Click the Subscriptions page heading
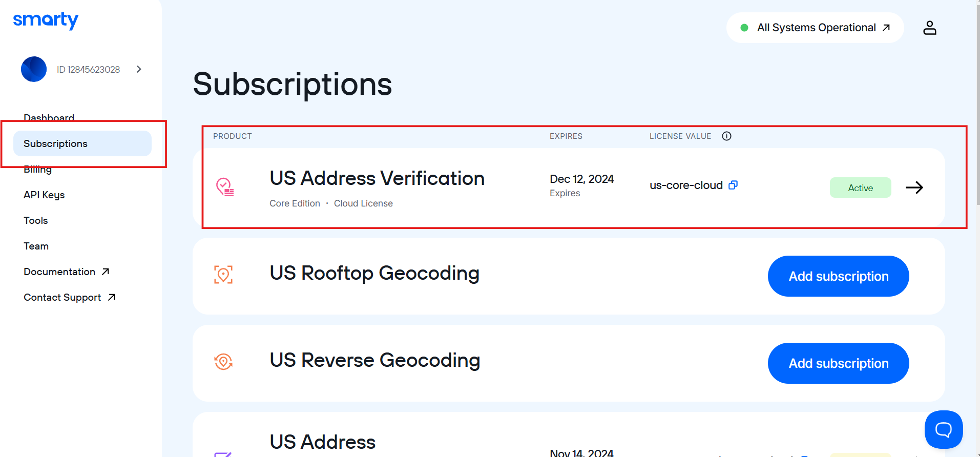The image size is (980, 457). (x=293, y=84)
